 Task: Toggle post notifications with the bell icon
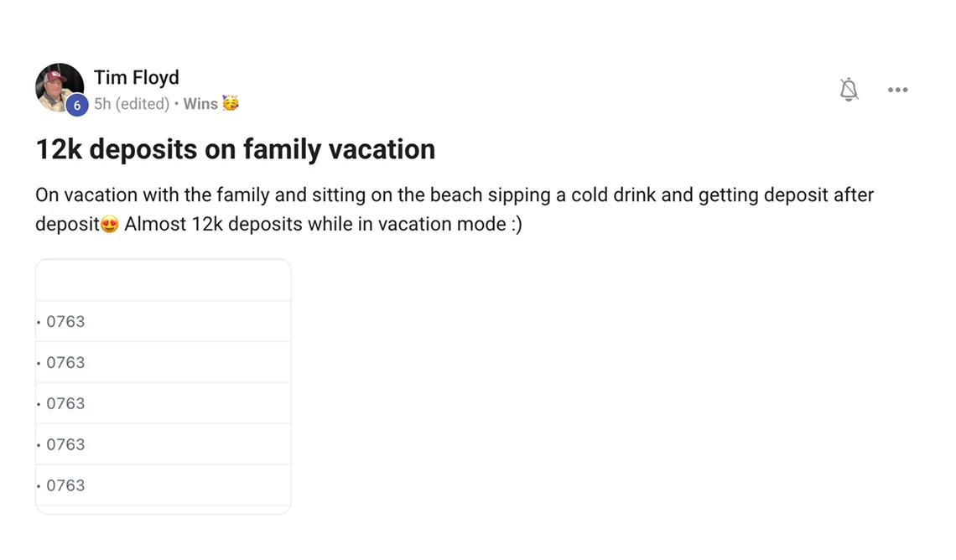tap(849, 90)
